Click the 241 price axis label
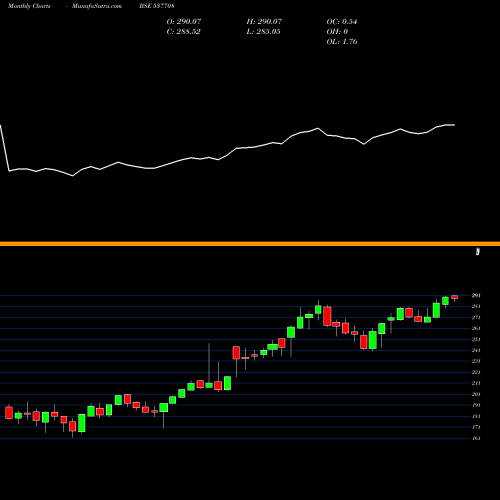The height and width of the screenshot is (500, 500). coord(476,350)
